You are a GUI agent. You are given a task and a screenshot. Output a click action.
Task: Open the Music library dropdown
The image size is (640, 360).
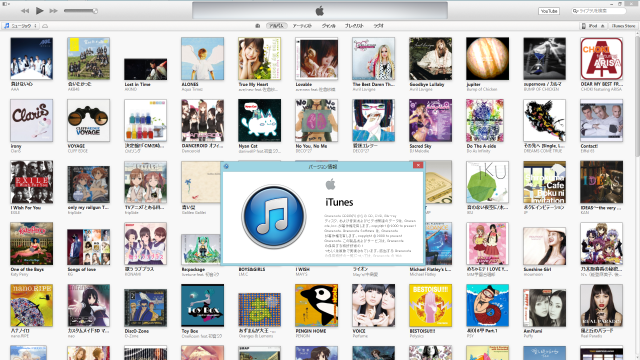pos(20,26)
